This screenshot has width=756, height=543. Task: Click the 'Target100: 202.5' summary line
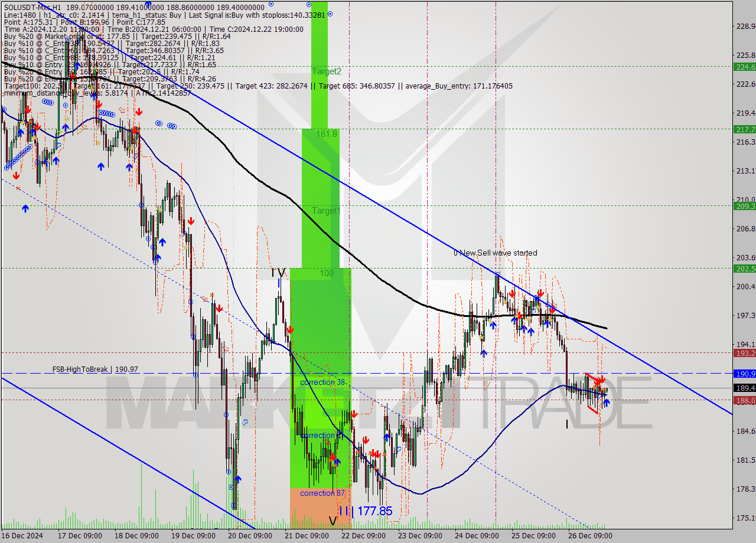258,86
